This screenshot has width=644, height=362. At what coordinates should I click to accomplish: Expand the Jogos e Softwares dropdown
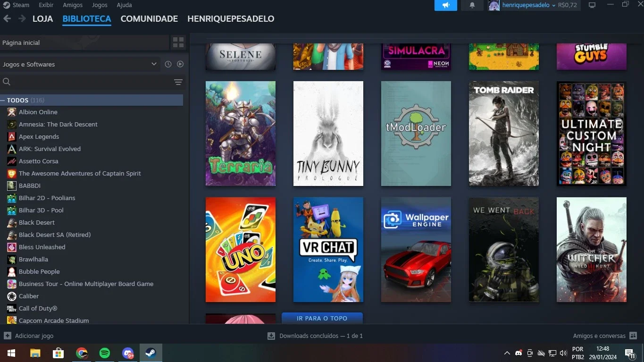point(79,64)
